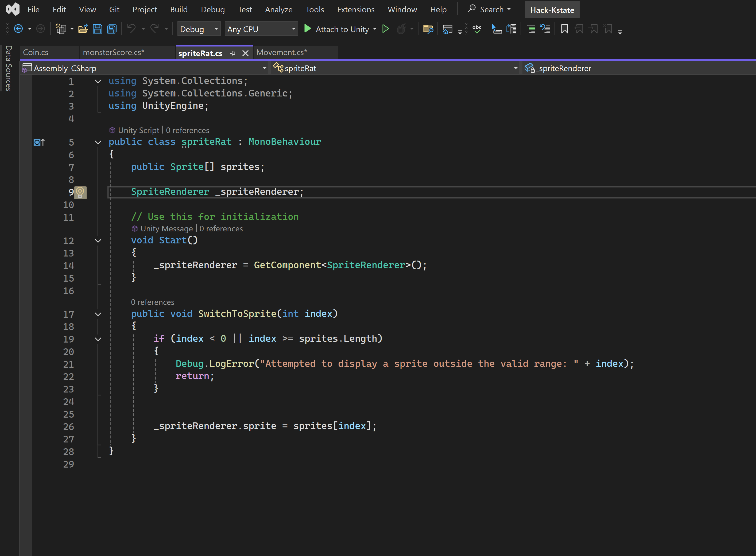Viewport: 756px width, 556px height.
Task: Click the Save All icon
Action: click(112, 29)
